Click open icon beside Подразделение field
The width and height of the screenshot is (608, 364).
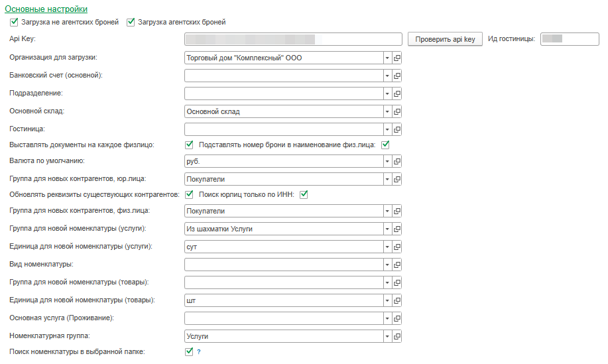397,93
